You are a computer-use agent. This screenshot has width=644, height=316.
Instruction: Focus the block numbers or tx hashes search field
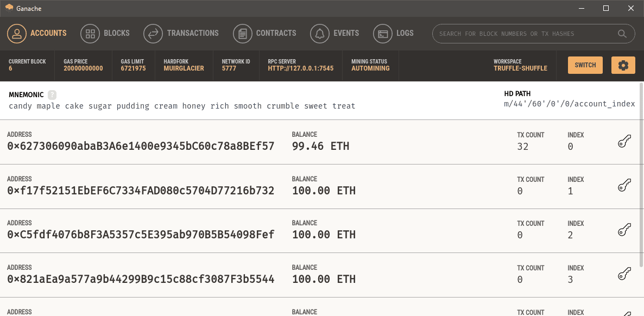524,34
